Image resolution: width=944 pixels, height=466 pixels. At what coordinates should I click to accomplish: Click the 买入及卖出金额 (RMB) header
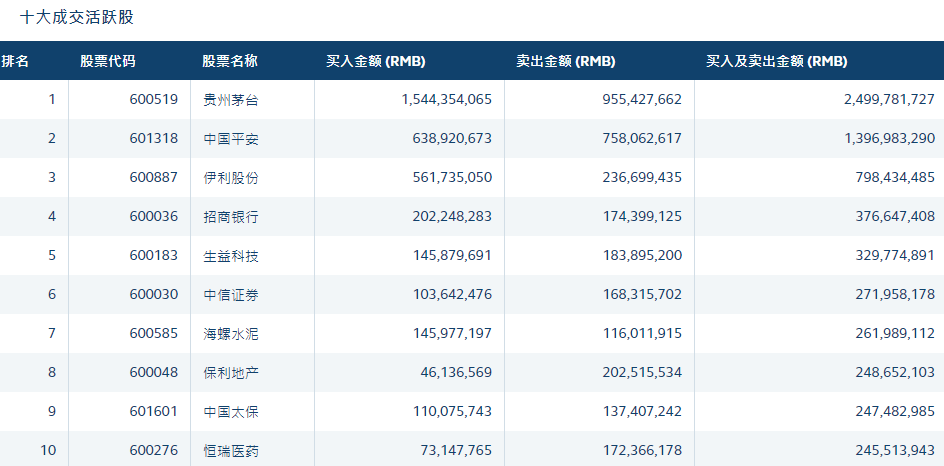coord(777,61)
